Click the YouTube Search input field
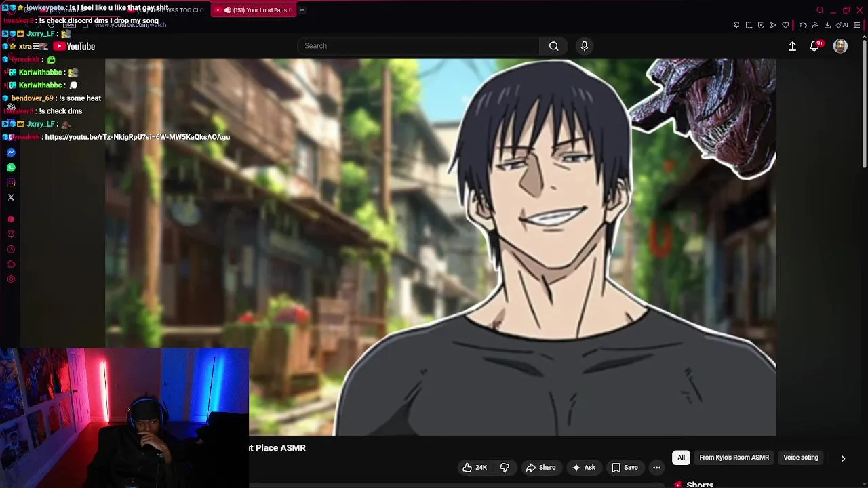 [418, 46]
